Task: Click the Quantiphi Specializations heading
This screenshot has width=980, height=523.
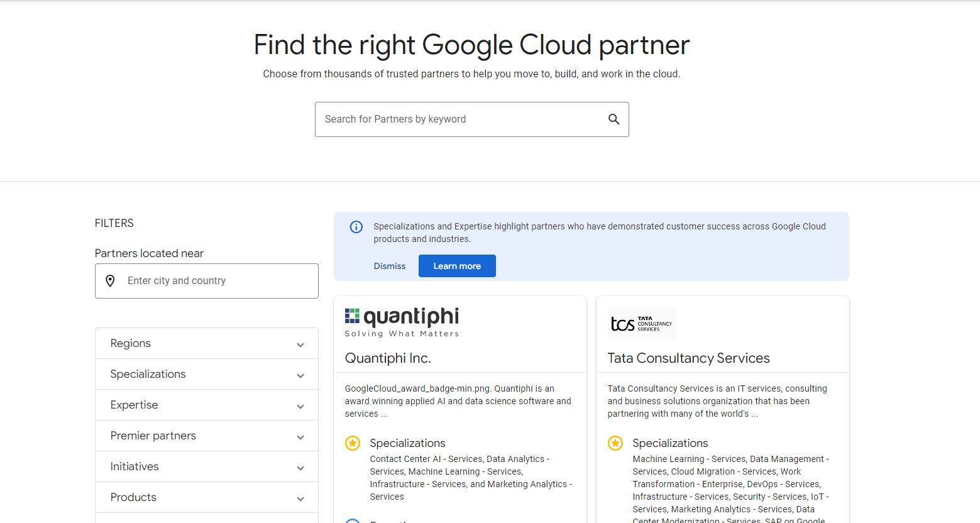Action: click(x=407, y=443)
